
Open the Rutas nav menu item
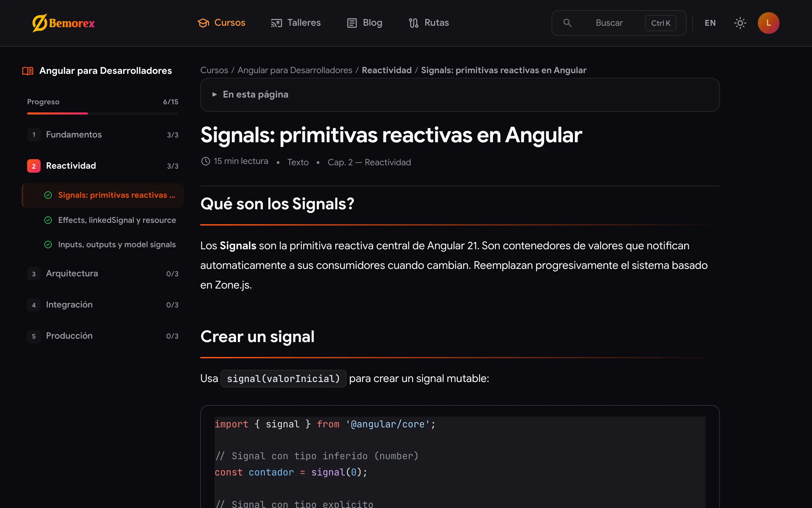click(x=429, y=23)
